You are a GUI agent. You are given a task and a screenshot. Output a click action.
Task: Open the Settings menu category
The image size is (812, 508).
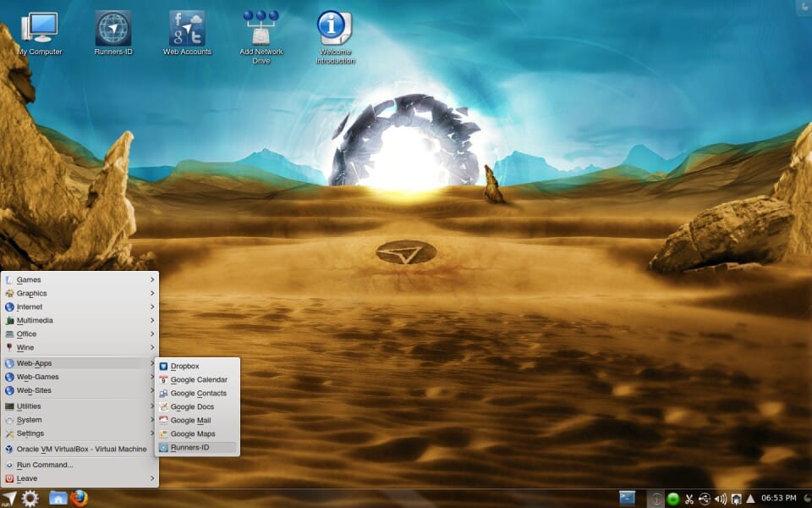pos(80,433)
